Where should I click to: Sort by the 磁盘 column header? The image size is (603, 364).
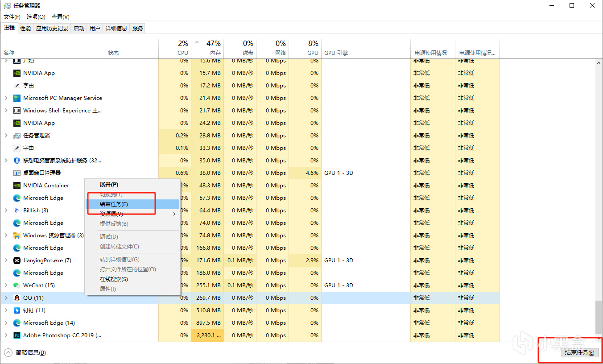(x=240, y=49)
